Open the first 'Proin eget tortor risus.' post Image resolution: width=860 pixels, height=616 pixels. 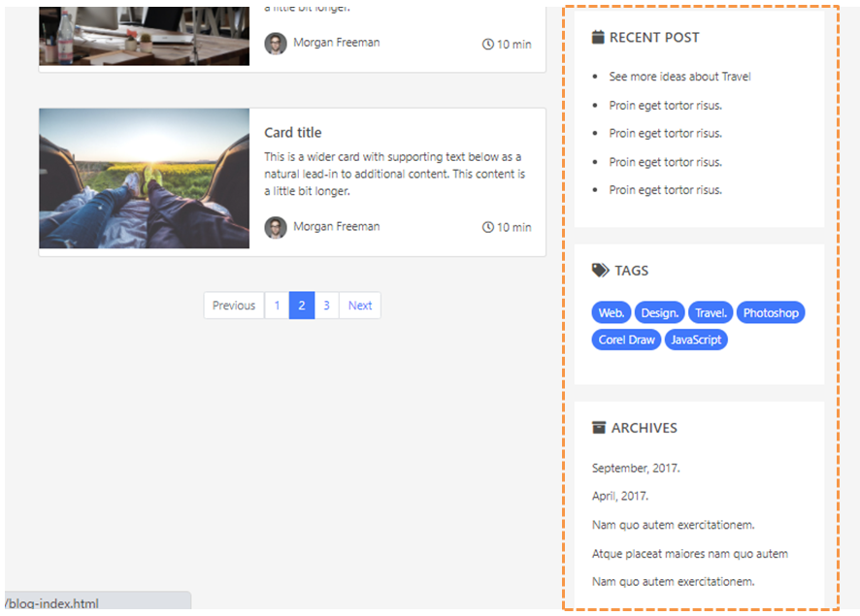point(665,105)
